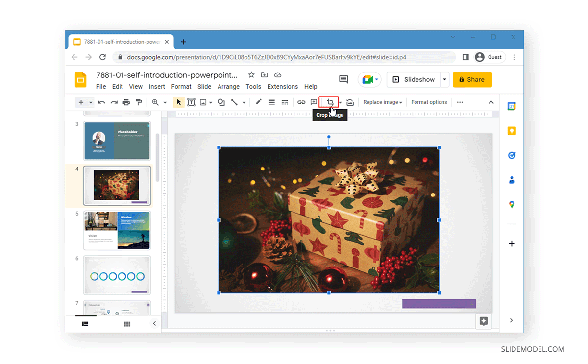The width and height of the screenshot is (588, 364).
Task: Click the Undo icon in the toolbar
Action: point(101,102)
